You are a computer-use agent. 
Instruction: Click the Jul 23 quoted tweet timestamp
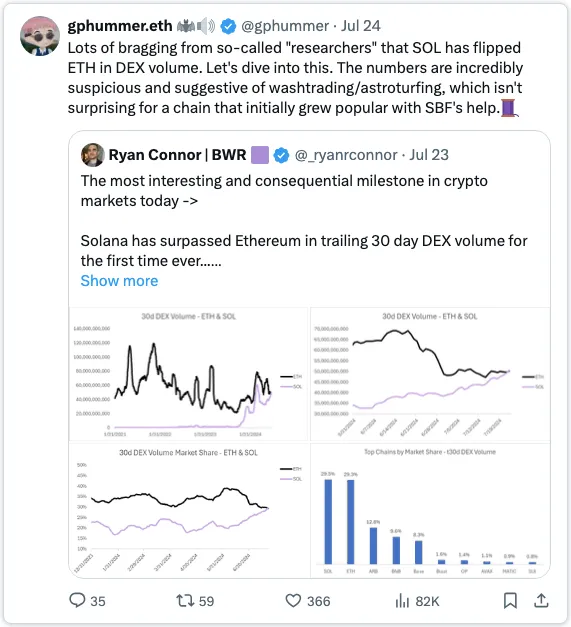point(429,155)
